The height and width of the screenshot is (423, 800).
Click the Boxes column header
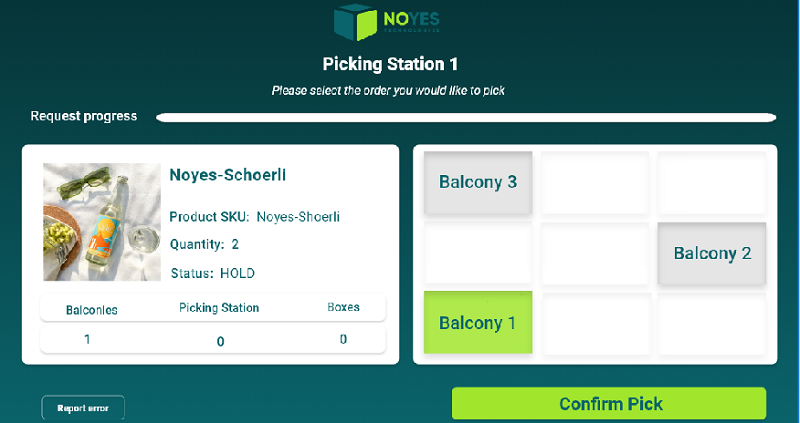343,307
